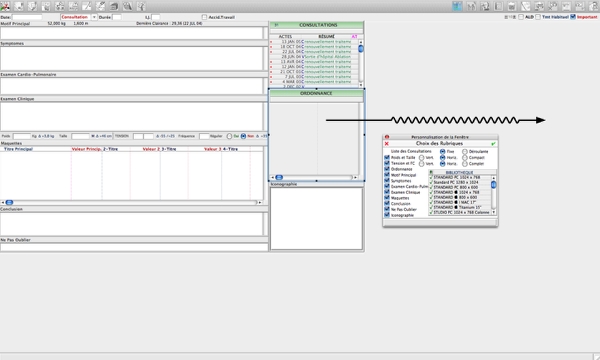The width and height of the screenshot is (600, 360).
Task: Select the 21 OCT consultation row
Action: (x=314, y=72)
